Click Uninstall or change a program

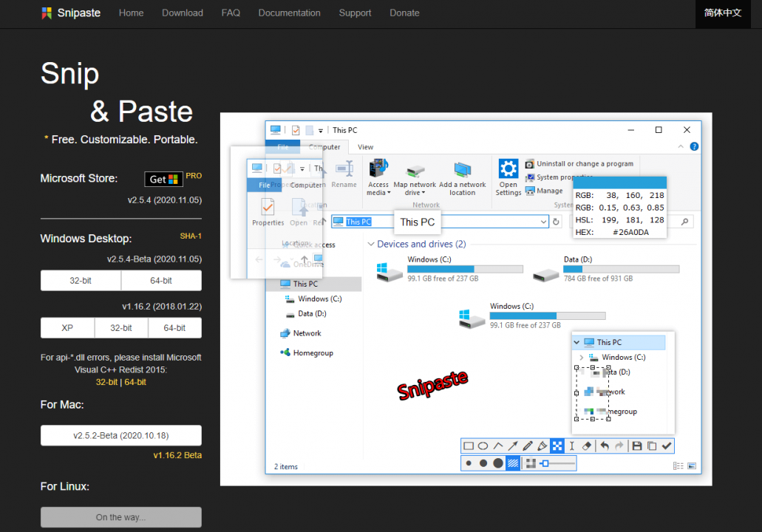pos(579,164)
